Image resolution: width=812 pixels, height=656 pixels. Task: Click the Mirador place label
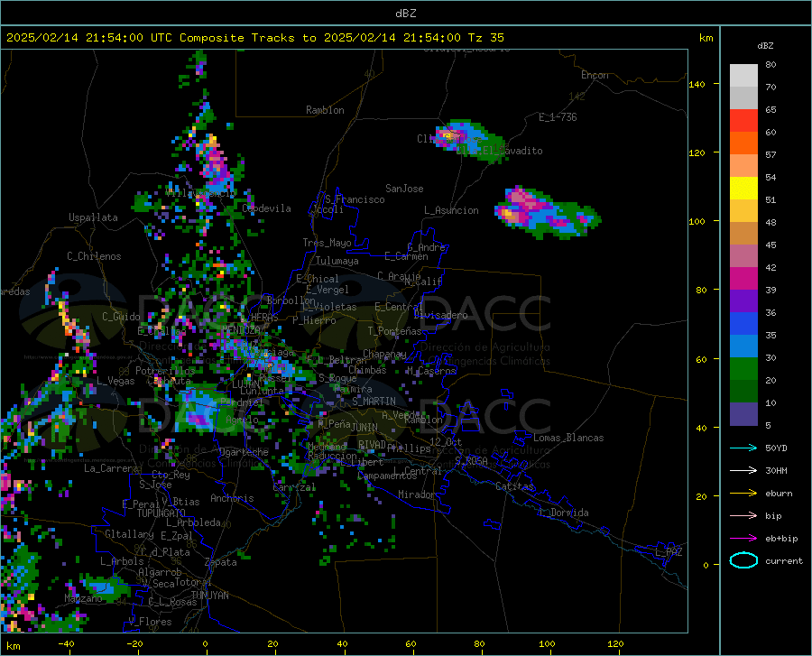(416, 494)
